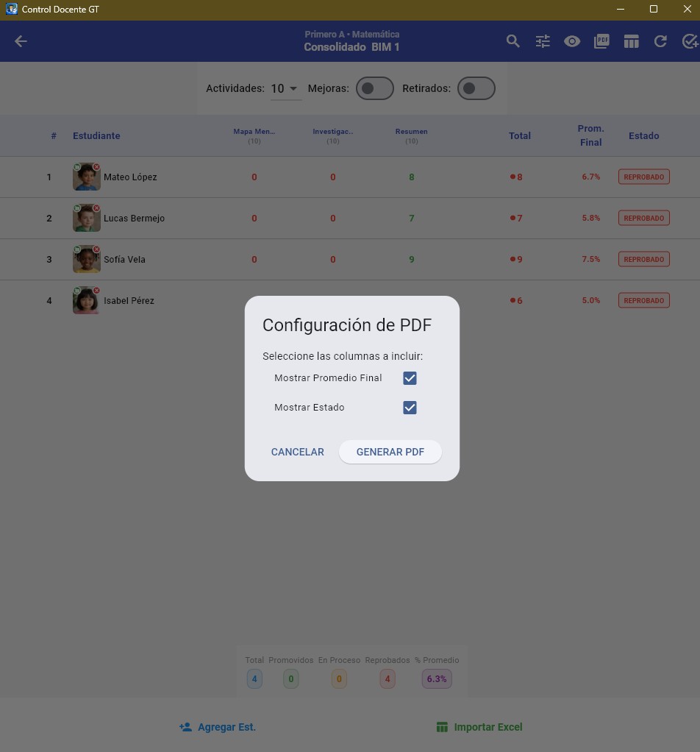Open the search magnifier icon
The image size is (700, 752).
click(513, 41)
